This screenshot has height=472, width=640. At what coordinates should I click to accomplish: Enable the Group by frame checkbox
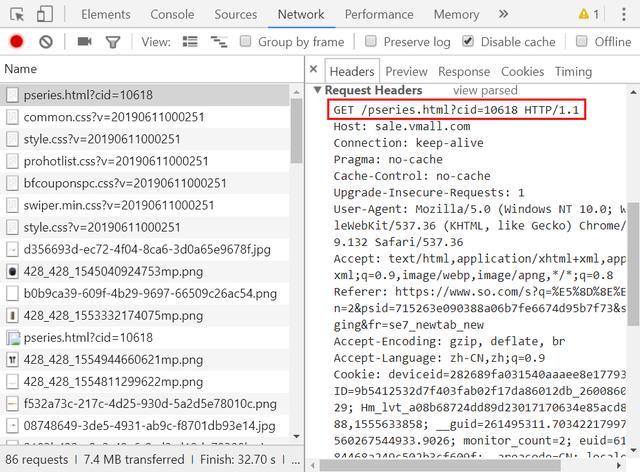coord(245,41)
